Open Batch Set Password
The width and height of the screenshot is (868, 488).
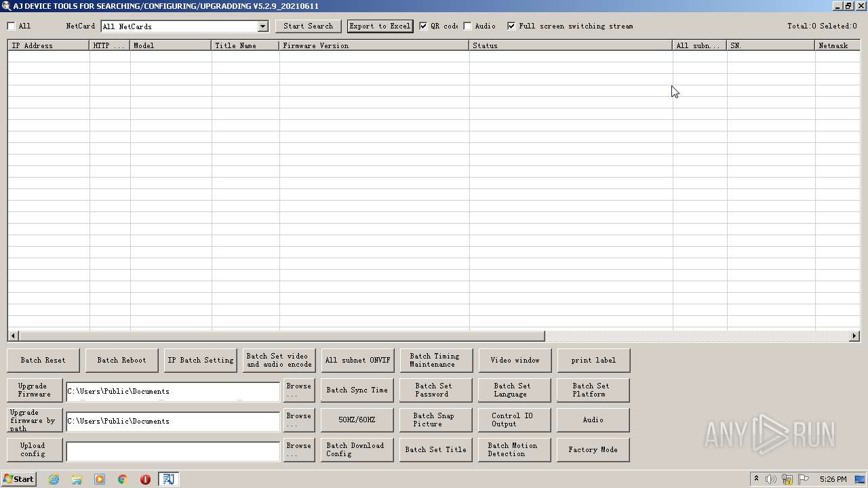pyautogui.click(x=436, y=390)
